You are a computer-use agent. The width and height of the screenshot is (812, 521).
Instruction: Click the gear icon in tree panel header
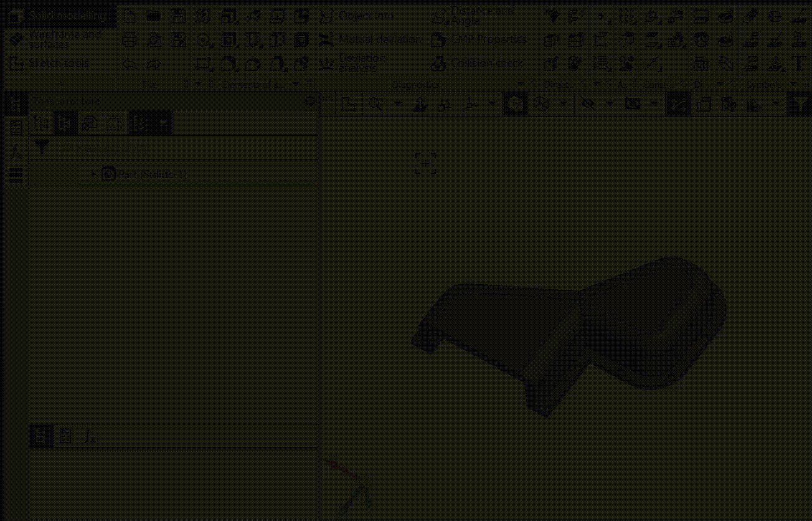tap(309, 101)
